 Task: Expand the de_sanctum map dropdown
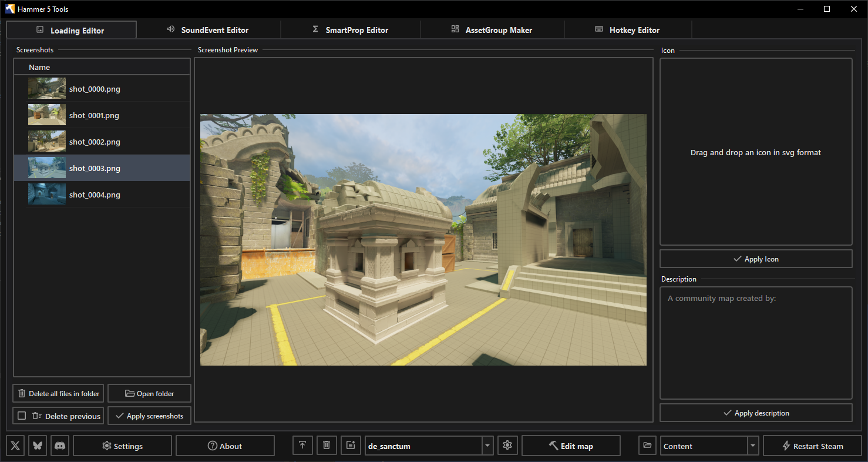[x=487, y=446]
